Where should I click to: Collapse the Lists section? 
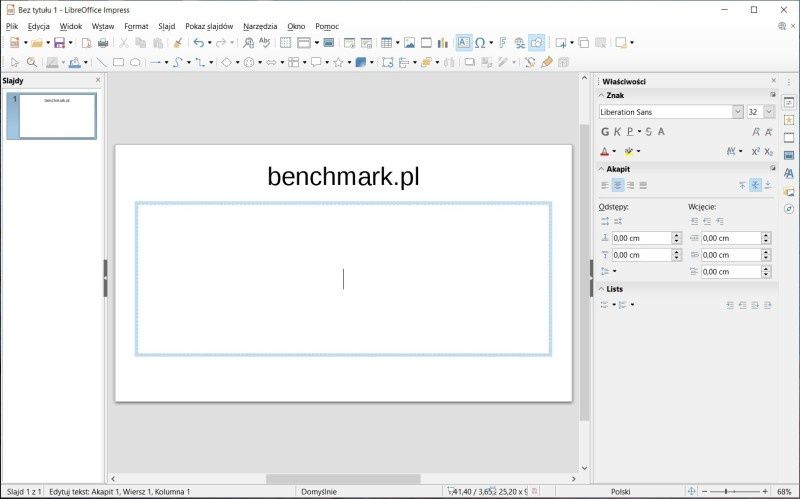[602, 289]
